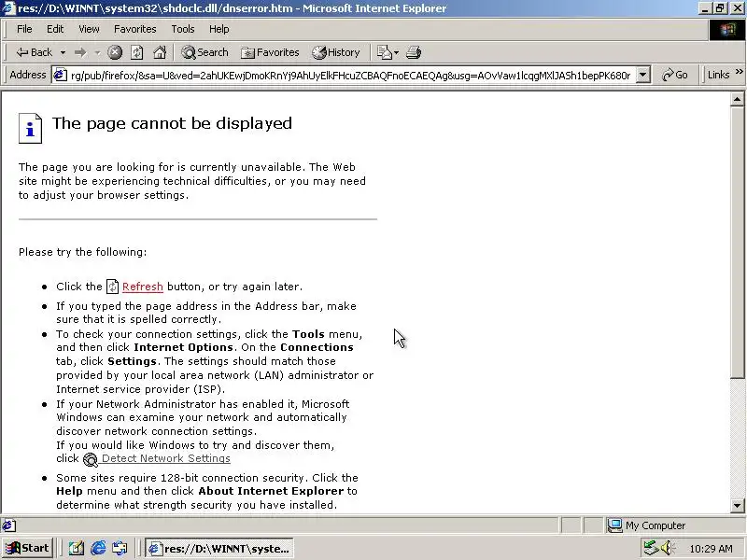Click the status bar page icon
The height and width of the screenshot is (560, 747).
coord(8,525)
